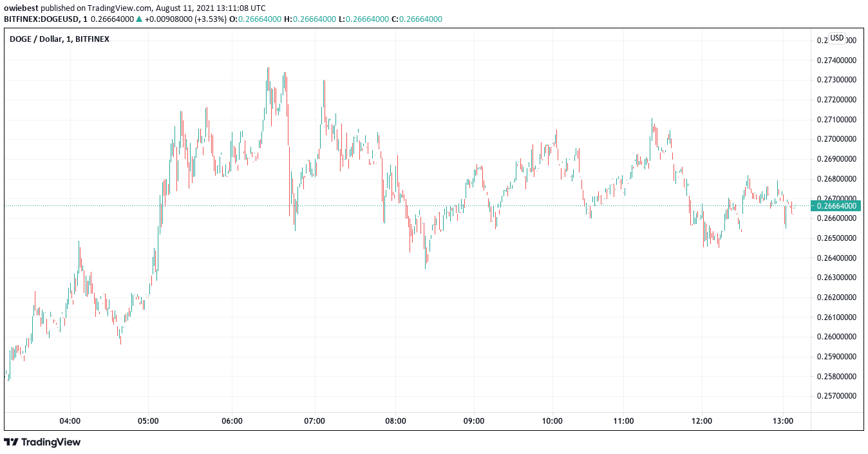Screen dimensions: 868x454
Task: Click the 13:00 time axis label
Action: click(x=782, y=421)
